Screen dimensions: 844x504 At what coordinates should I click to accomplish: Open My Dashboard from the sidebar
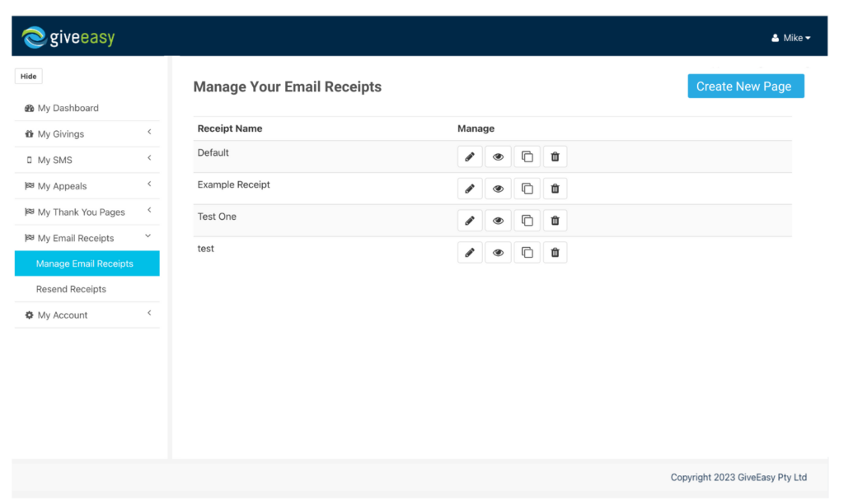click(70, 108)
